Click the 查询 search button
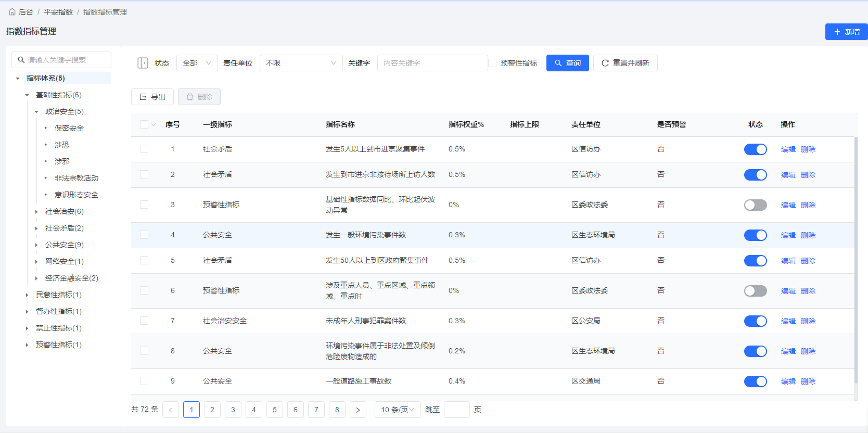Image resolution: width=868 pixels, height=433 pixels. click(x=567, y=63)
